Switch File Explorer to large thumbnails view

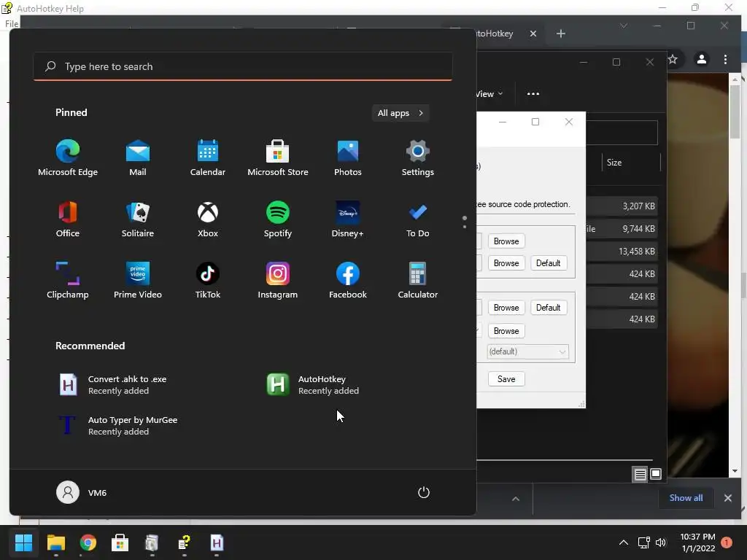click(x=656, y=474)
